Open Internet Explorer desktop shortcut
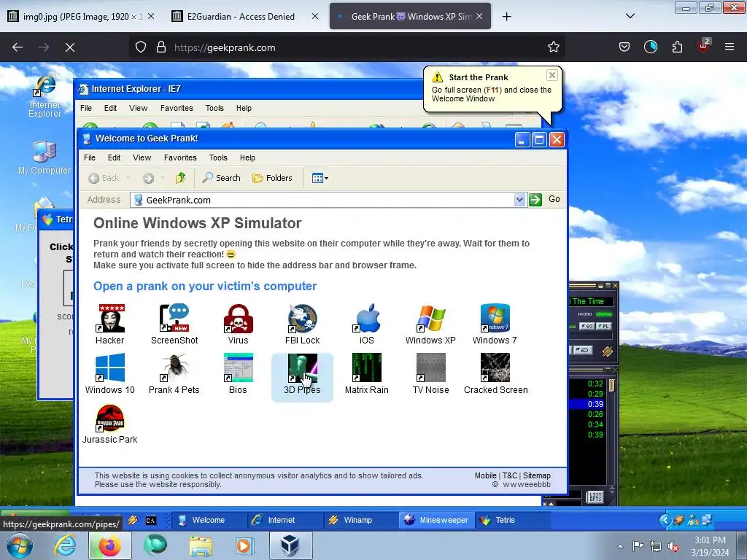This screenshot has width=747, height=560. point(44,97)
